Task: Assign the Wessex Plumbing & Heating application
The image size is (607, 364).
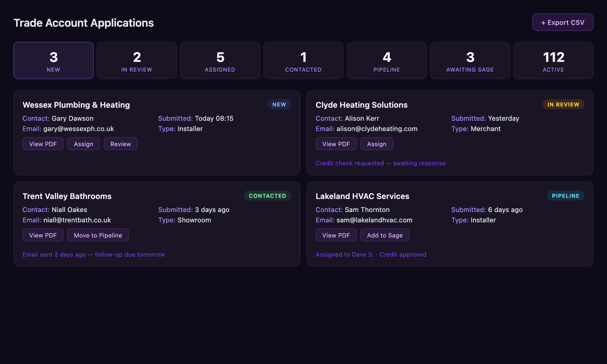Action: 83,144
